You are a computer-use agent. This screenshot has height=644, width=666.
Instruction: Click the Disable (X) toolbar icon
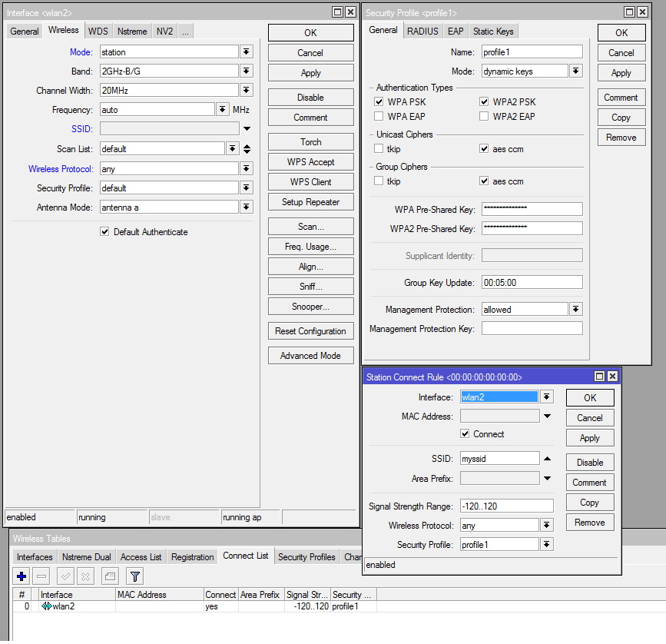[85, 576]
